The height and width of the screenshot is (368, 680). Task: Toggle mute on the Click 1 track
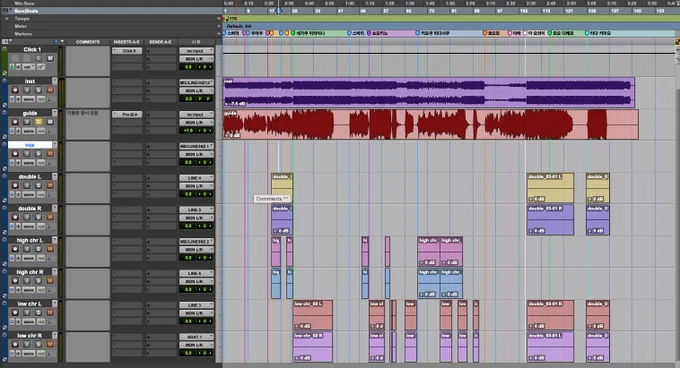click(50, 58)
